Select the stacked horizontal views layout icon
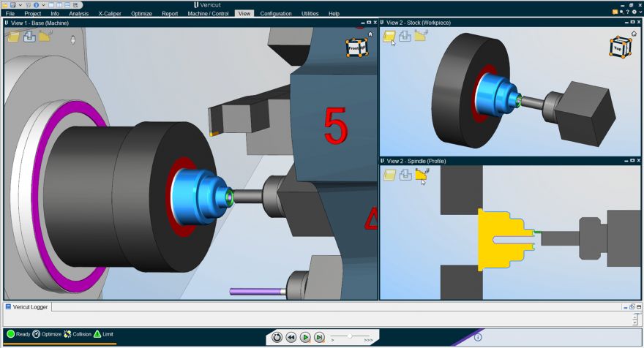Screen dimensions: 644x348 pos(67,5)
